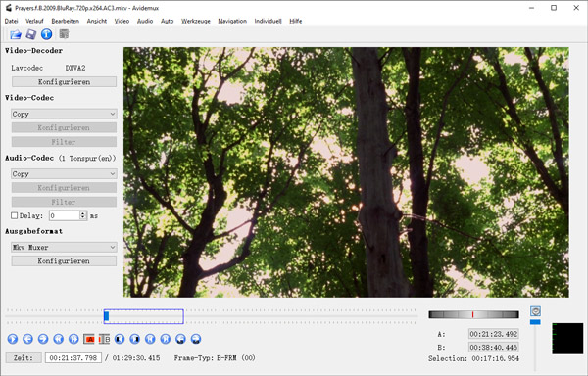Skip backward one minute
This screenshot has width=588, height=376.
[x=180, y=339]
